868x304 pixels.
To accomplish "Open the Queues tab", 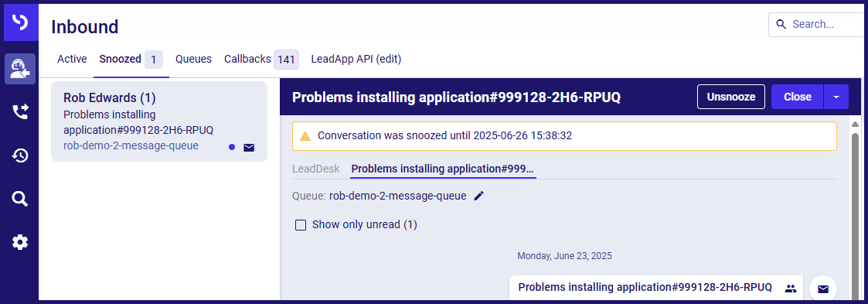I will (x=194, y=59).
